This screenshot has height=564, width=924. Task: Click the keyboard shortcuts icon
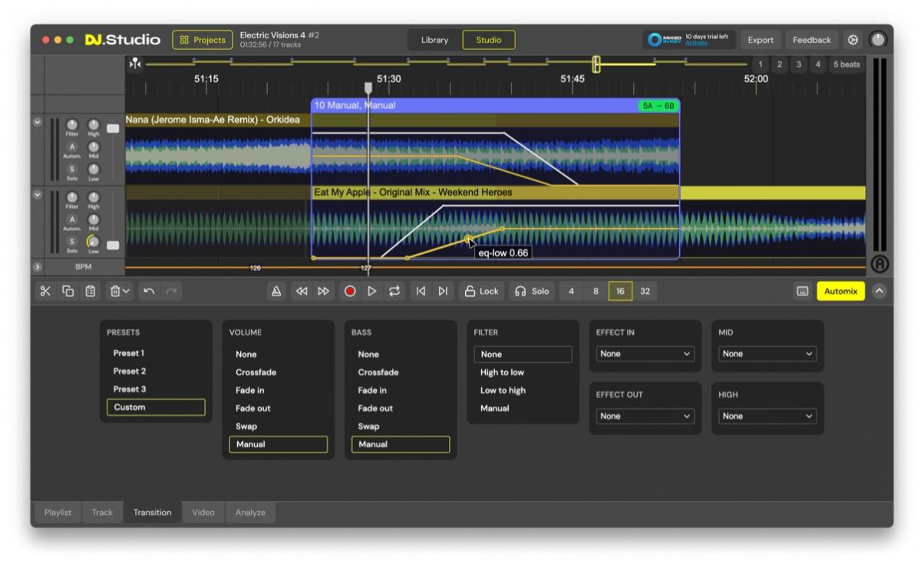click(x=803, y=291)
